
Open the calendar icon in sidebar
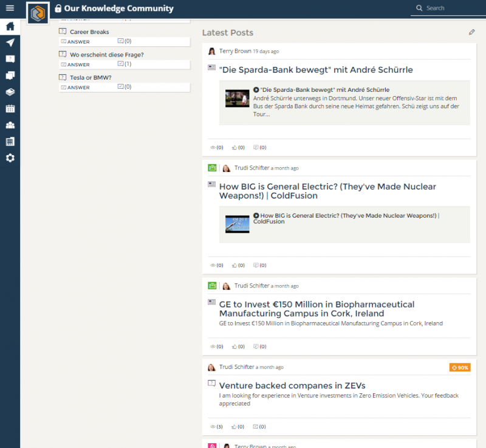[x=10, y=109]
